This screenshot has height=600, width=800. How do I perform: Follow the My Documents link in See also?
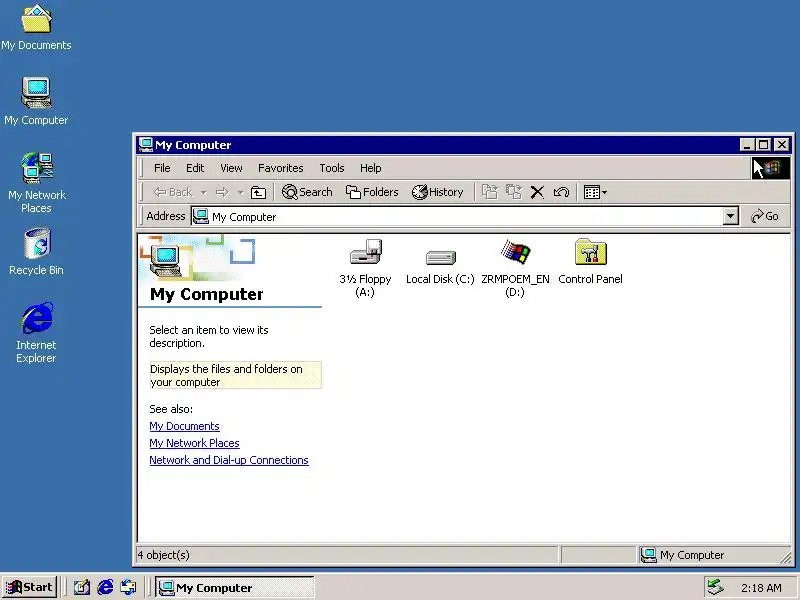(x=184, y=426)
